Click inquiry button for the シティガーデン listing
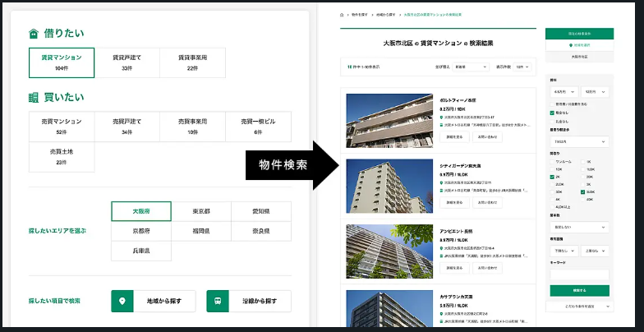This screenshot has height=332, width=644. (x=487, y=202)
